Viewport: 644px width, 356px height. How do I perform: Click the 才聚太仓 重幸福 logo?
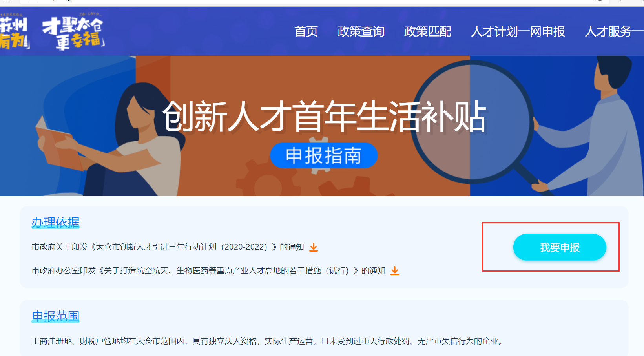pos(73,33)
